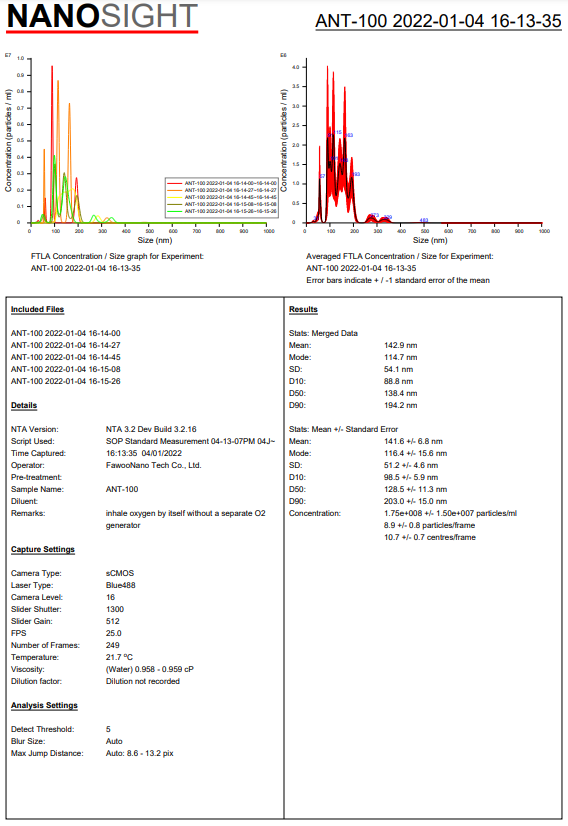This screenshot has width=568, height=826.
Task: Click the Slider Gain value 512
Action: (x=113, y=621)
